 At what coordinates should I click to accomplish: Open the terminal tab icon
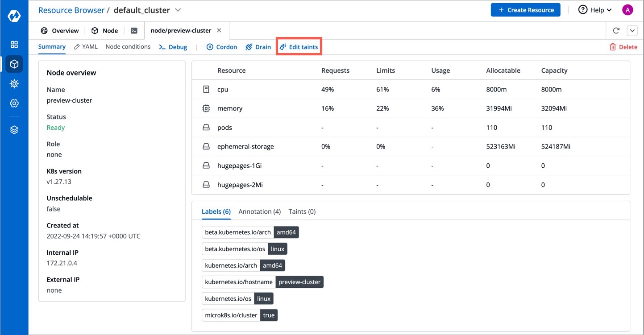(x=134, y=31)
